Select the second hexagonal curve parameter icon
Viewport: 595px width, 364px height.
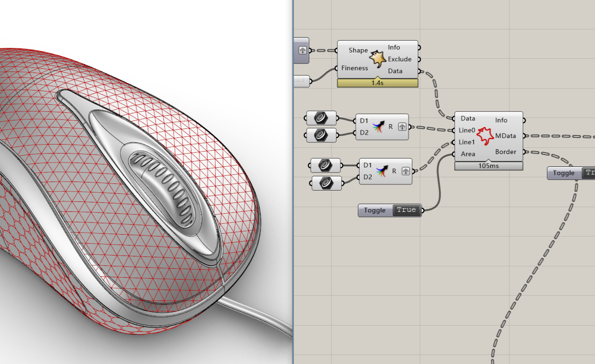pos(320,135)
